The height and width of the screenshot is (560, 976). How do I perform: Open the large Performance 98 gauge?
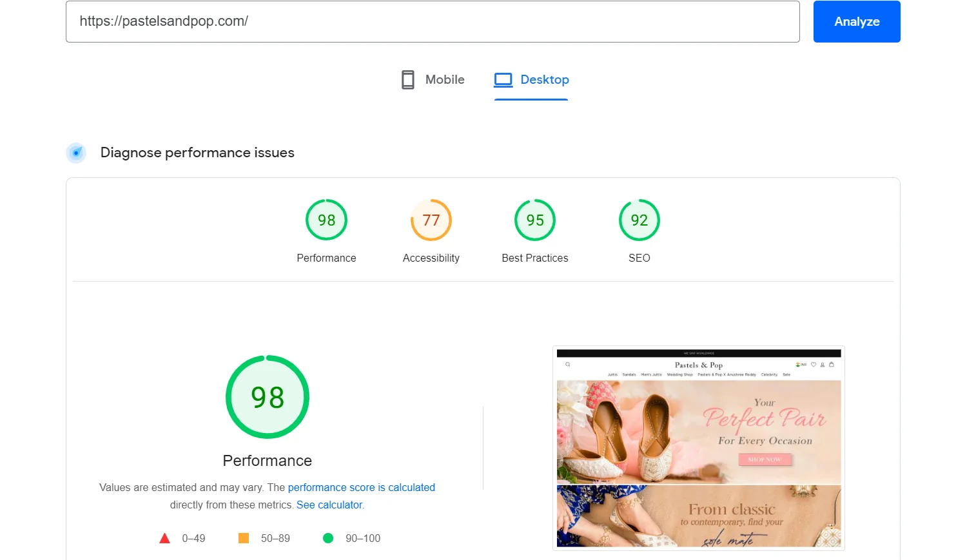click(268, 397)
